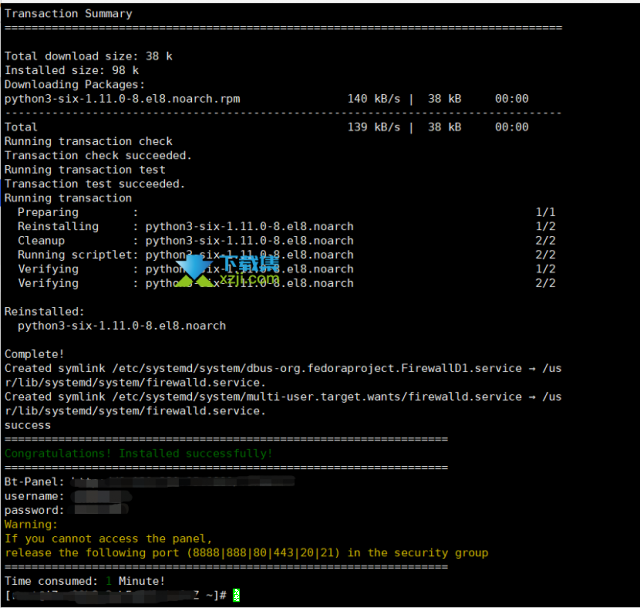Screen dimensions: 640x608
Task: Click 'Transaction check succeeded.' line
Action: pos(98,155)
